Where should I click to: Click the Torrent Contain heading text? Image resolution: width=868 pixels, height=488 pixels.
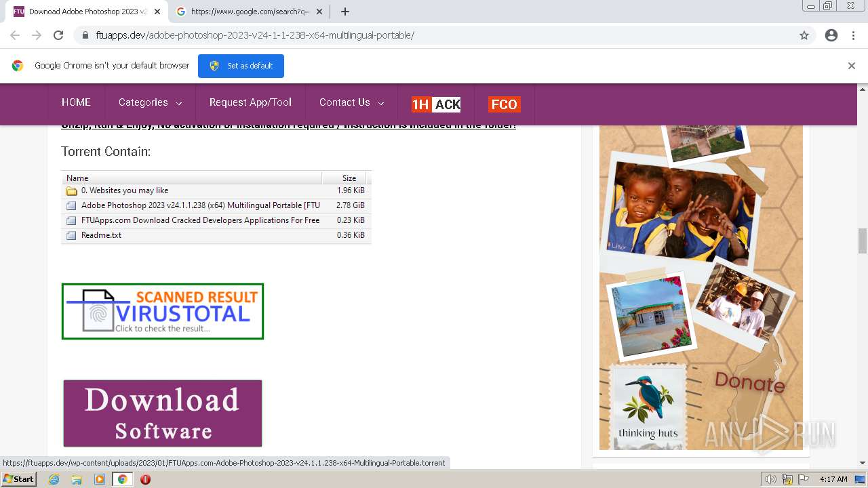tap(106, 152)
